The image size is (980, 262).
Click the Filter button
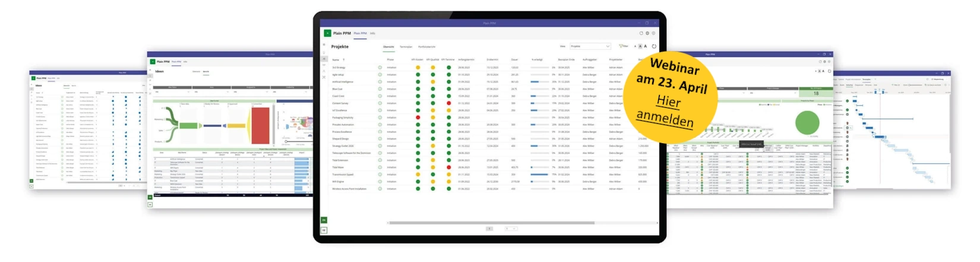click(624, 46)
